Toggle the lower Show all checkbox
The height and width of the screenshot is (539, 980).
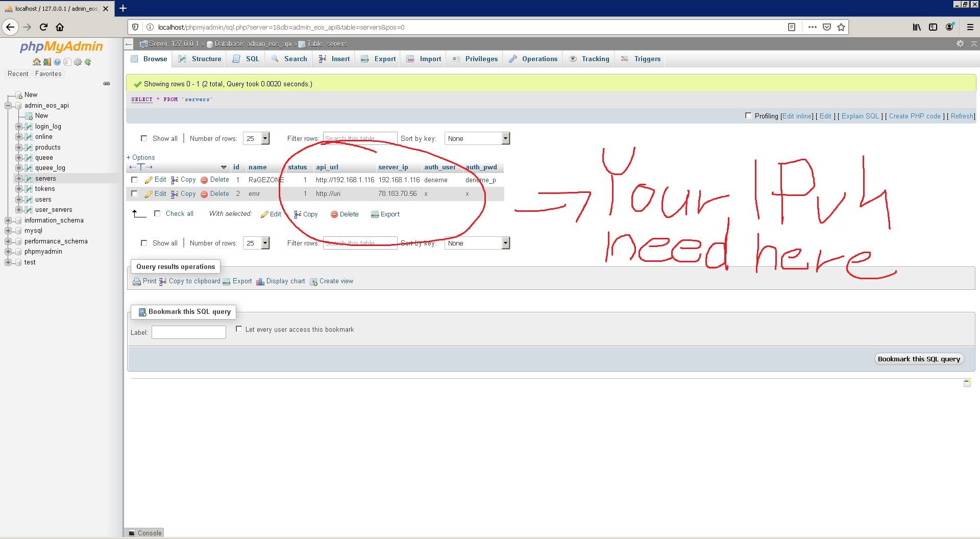144,243
